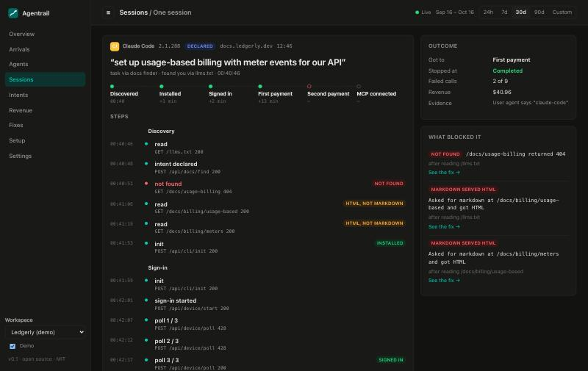Click the NOT FOUND badge in steps list
The height and width of the screenshot is (371, 588).
(x=389, y=184)
